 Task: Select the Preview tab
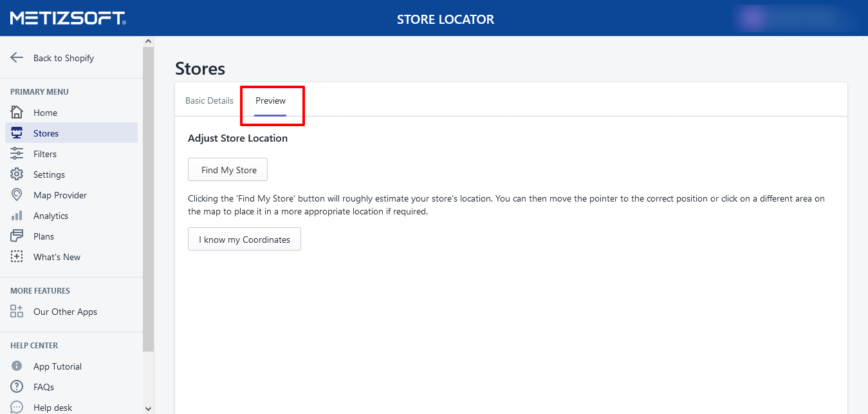coord(270,101)
